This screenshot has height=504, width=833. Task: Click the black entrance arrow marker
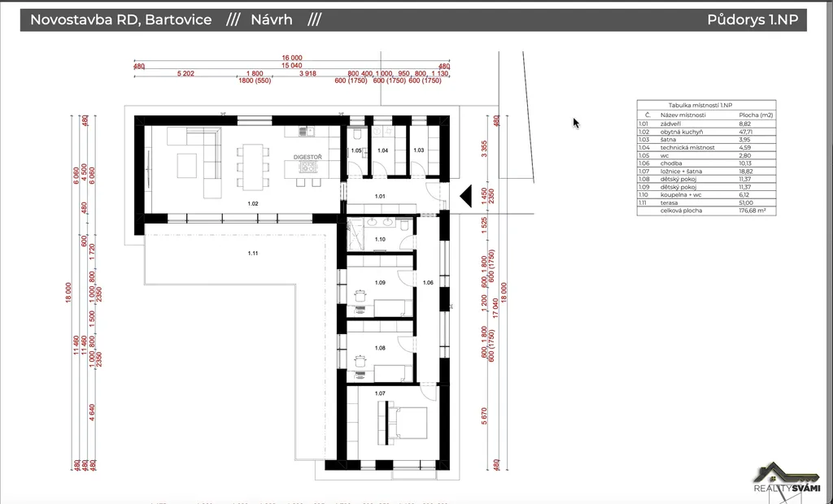(x=466, y=196)
